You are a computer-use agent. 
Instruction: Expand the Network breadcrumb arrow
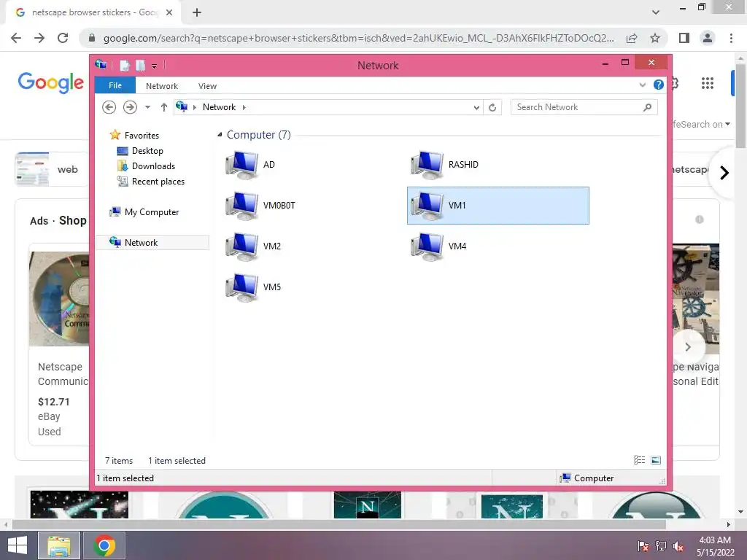(x=244, y=108)
